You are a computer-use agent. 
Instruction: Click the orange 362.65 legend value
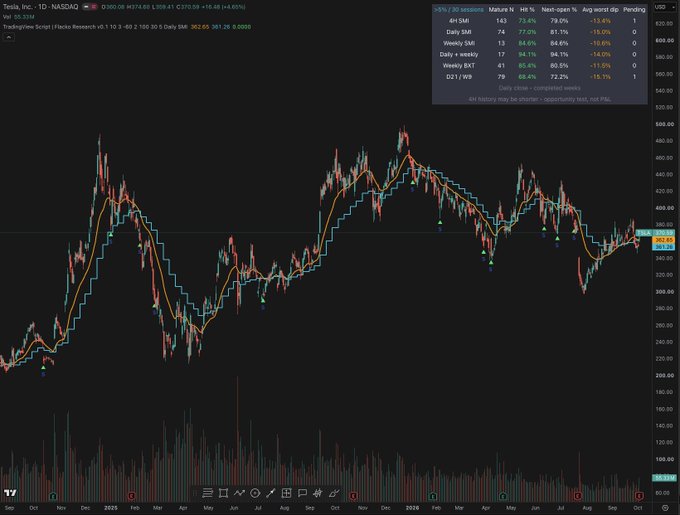pos(199,27)
